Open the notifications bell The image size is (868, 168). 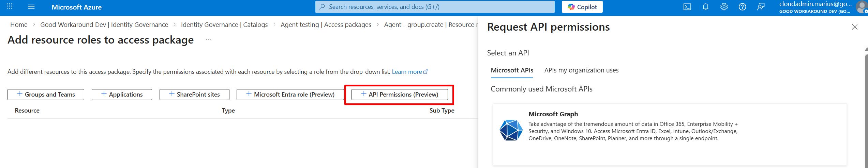(x=705, y=7)
